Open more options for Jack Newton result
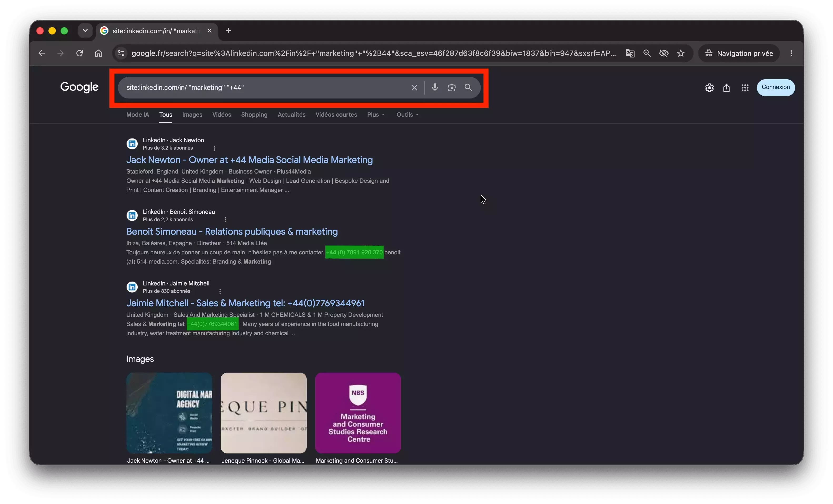Screen dimensions: 833x504 point(214,148)
